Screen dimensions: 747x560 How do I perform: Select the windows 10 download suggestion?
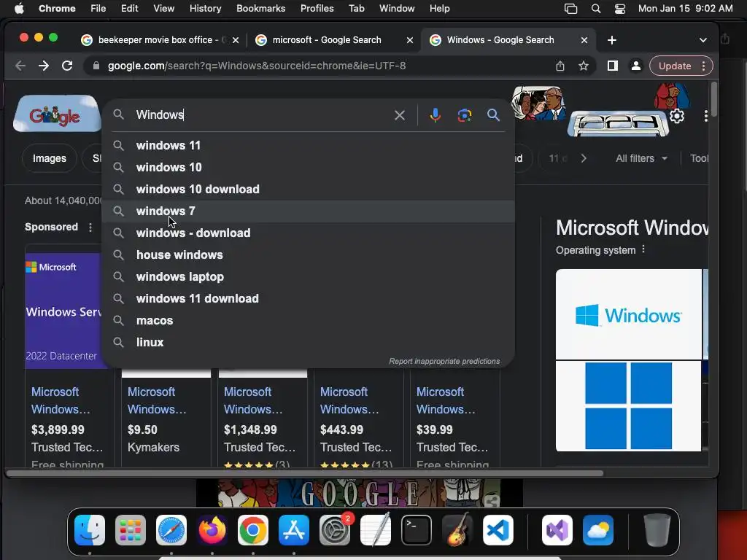click(308, 189)
